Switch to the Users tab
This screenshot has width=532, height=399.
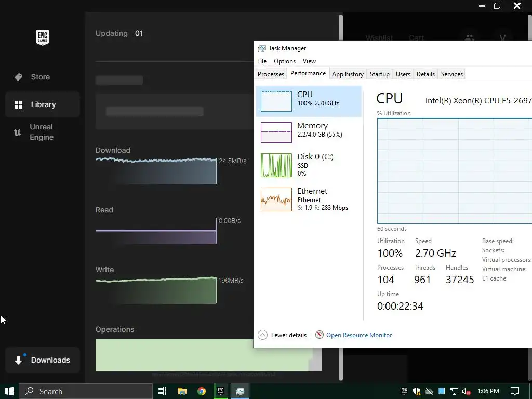point(403,74)
